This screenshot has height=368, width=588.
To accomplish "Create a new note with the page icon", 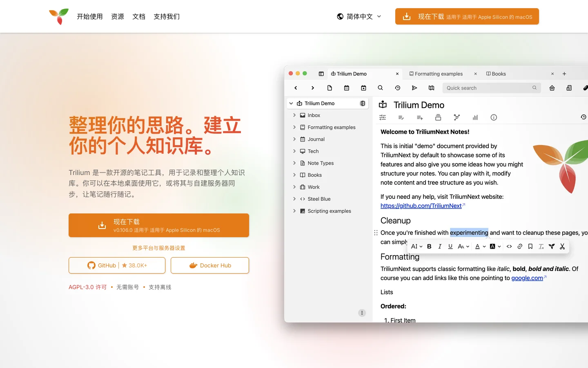I will click(x=330, y=88).
